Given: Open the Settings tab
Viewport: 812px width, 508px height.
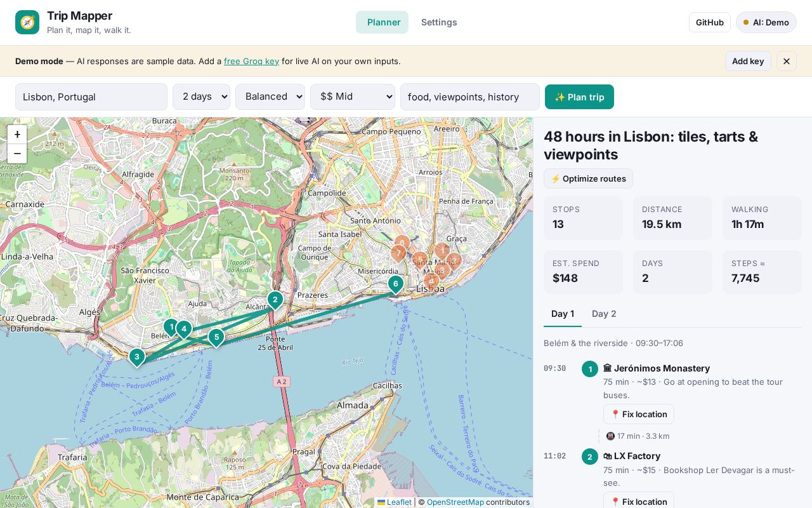Looking at the screenshot, I should click(439, 22).
